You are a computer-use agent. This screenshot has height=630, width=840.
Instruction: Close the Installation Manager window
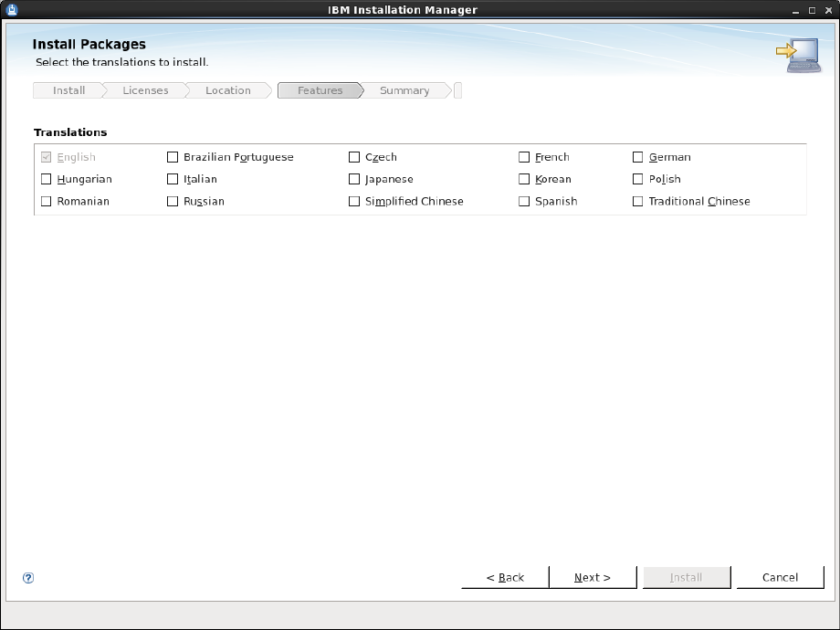tap(829, 10)
